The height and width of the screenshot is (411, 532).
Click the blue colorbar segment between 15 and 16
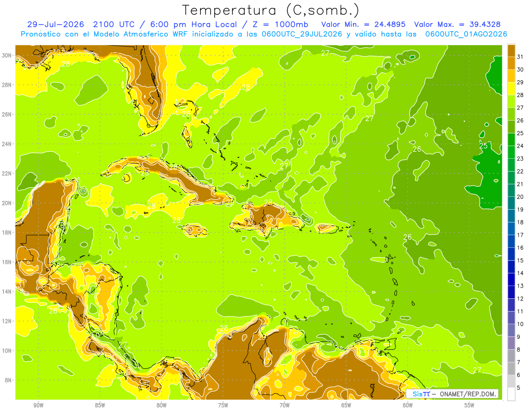click(x=511, y=254)
